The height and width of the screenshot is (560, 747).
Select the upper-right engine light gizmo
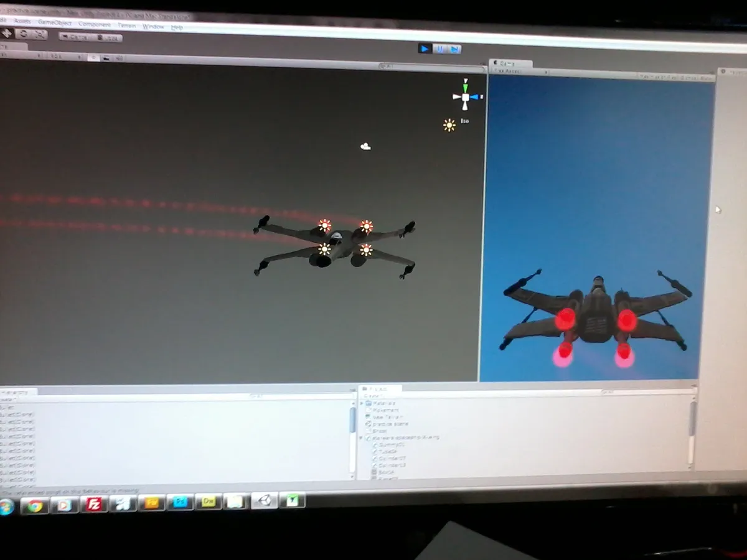[x=366, y=226]
